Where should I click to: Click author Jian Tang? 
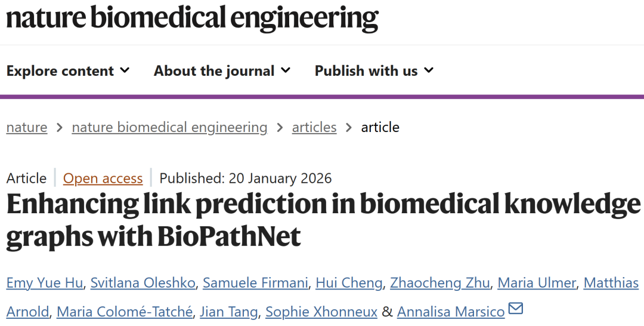pyautogui.click(x=228, y=312)
